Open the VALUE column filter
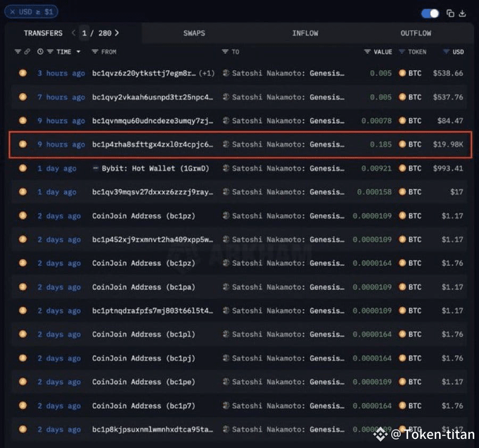 tap(367, 52)
